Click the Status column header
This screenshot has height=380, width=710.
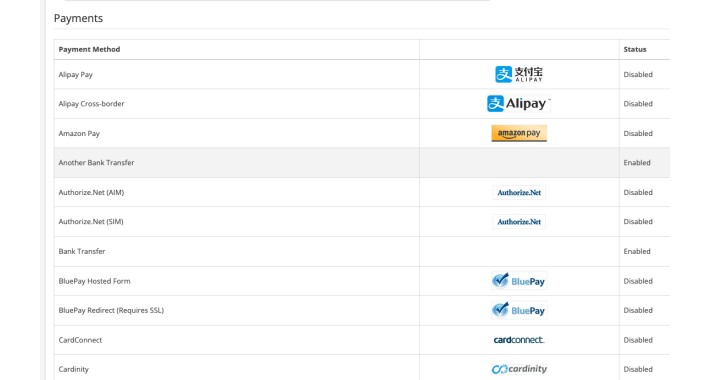pyautogui.click(x=635, y=49)
